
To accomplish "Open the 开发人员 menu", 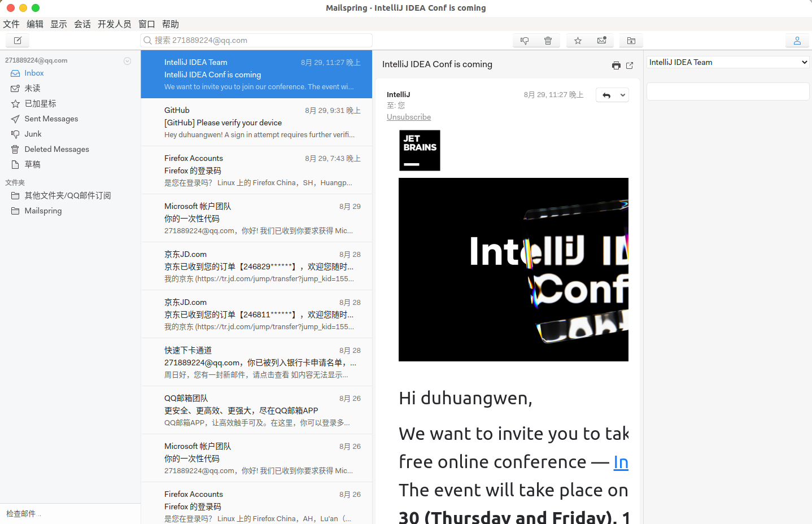I will pyautogui.click(x=115, y=24).
